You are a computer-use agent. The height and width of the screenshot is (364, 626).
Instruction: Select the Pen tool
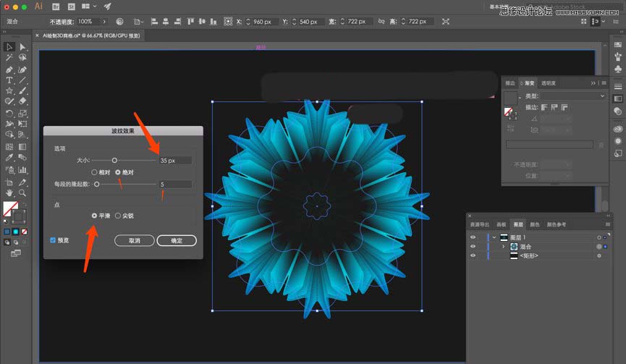point(9,69)
